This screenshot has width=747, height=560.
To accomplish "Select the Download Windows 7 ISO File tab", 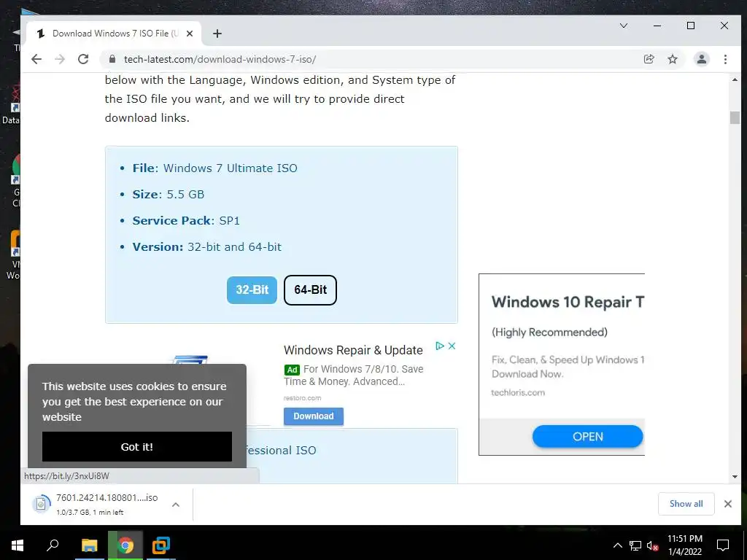I will point(115,34).
